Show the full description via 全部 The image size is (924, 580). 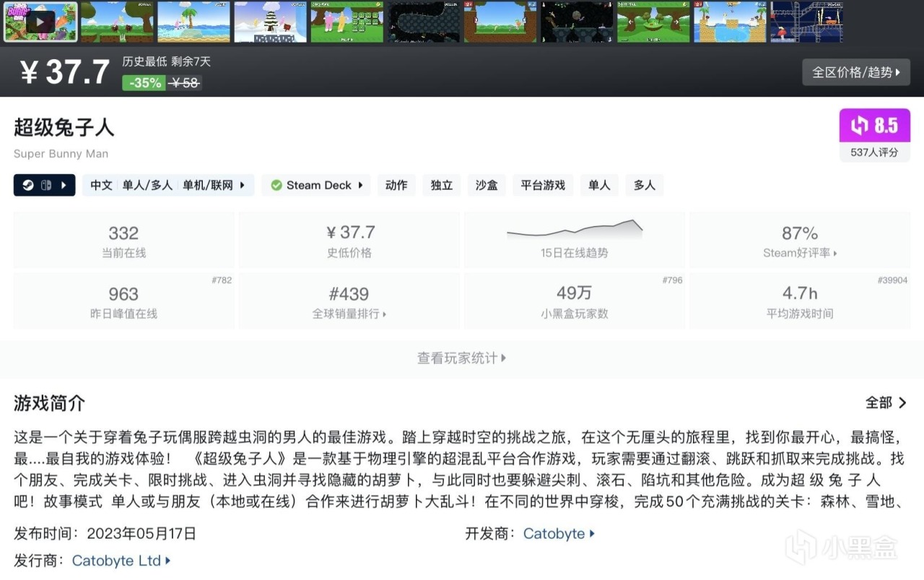coord(886,403)
